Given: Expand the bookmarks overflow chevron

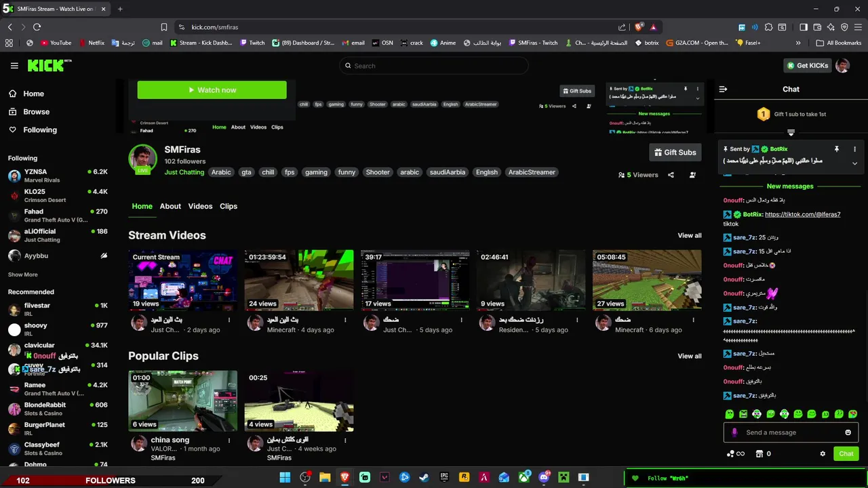Looking at the screenshot, I should tap(797, 43).
